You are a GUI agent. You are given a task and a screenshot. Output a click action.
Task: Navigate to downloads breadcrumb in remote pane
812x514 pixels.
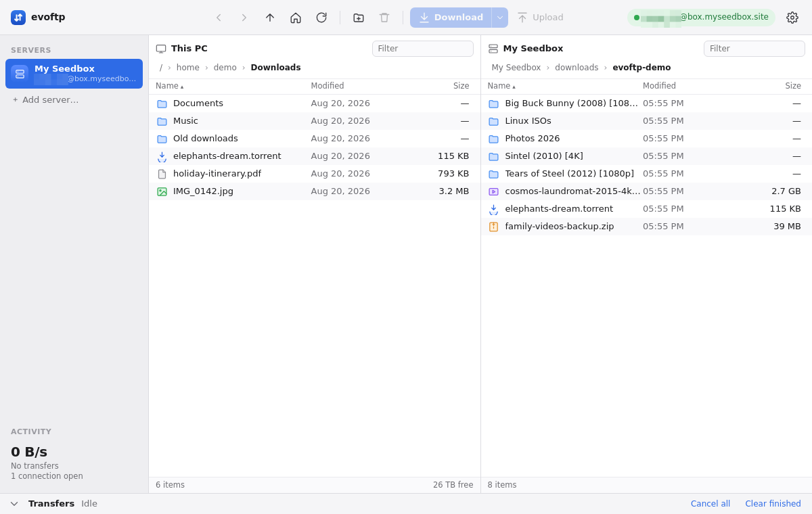577,68
